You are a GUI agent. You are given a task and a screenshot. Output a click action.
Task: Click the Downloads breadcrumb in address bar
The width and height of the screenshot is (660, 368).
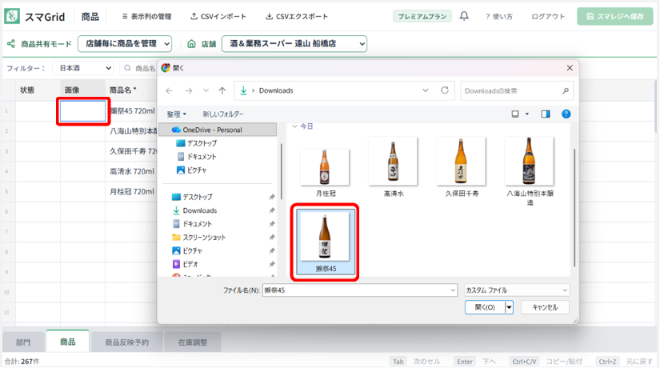click(276, 91)
